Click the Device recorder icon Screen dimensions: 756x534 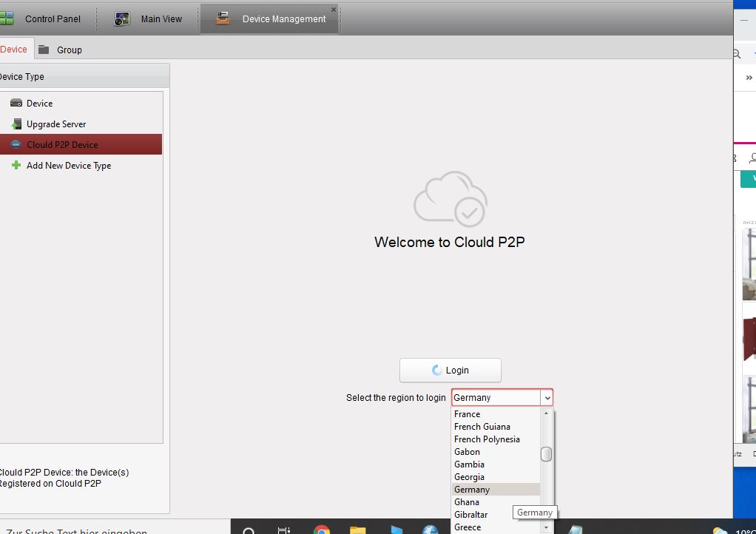coord(16,103)
